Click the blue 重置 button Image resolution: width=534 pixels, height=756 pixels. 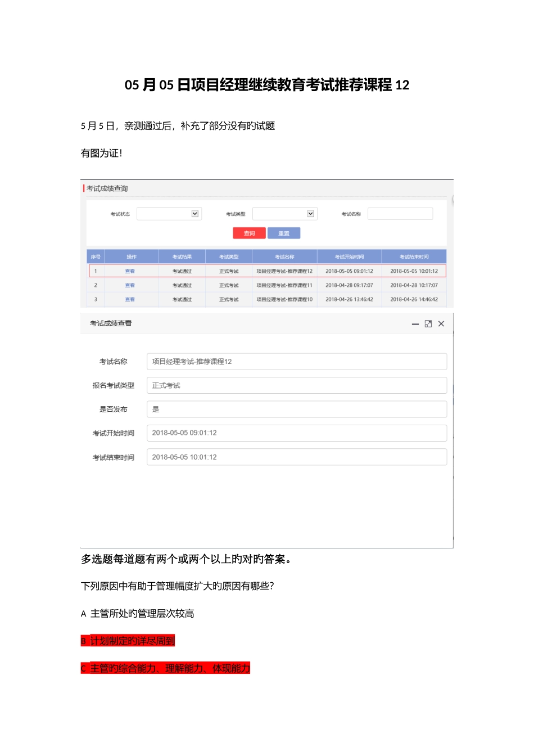pos(284,233)
